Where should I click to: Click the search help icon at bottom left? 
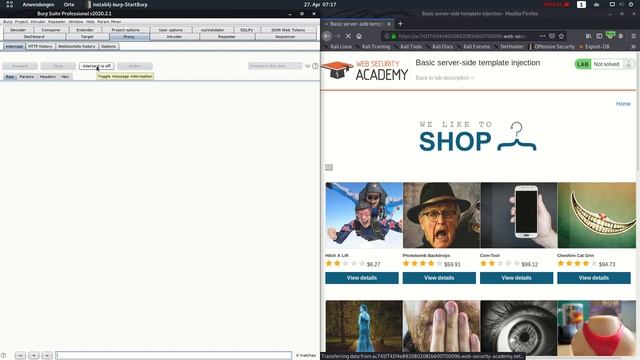[x=3, y=356]
